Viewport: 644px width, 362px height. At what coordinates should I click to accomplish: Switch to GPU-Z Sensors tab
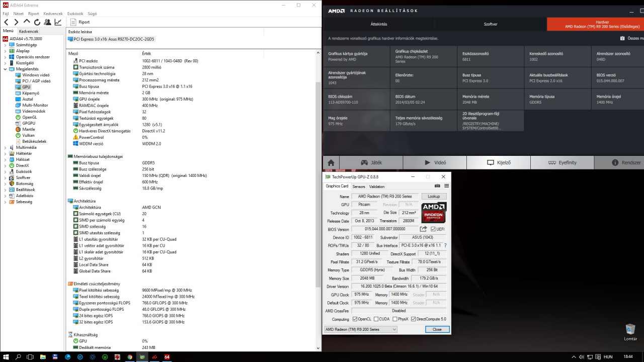pyautogui.click(x=359, y=187)
